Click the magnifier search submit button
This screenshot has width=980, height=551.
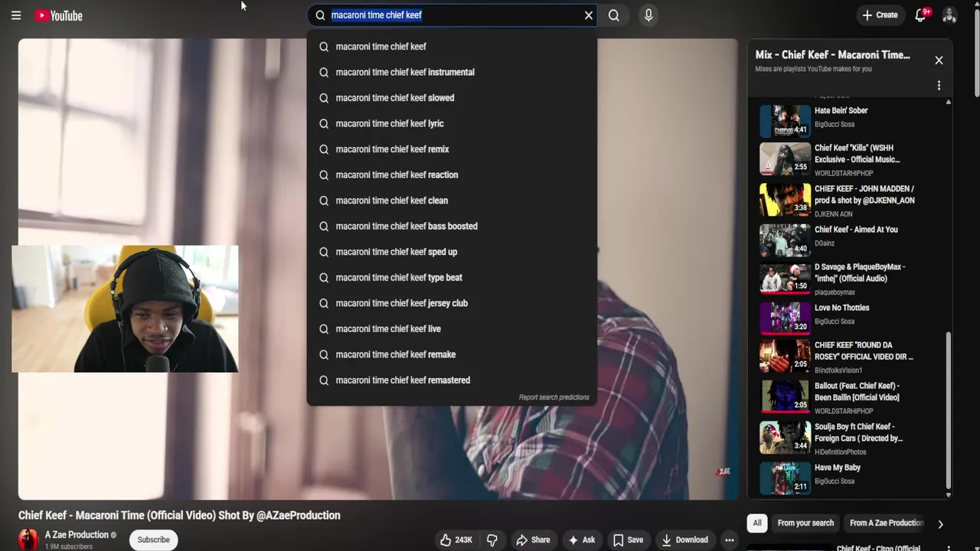click(x=614, y=15)
